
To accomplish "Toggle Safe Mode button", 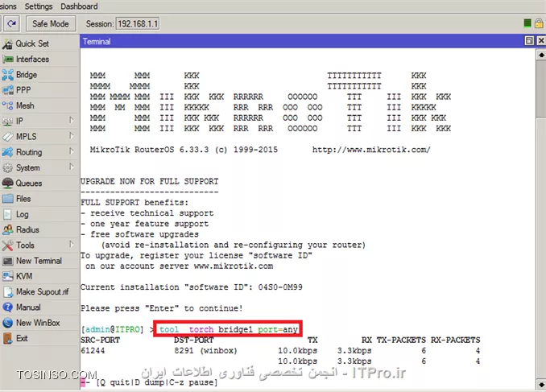I will click(x=51, y=23).
